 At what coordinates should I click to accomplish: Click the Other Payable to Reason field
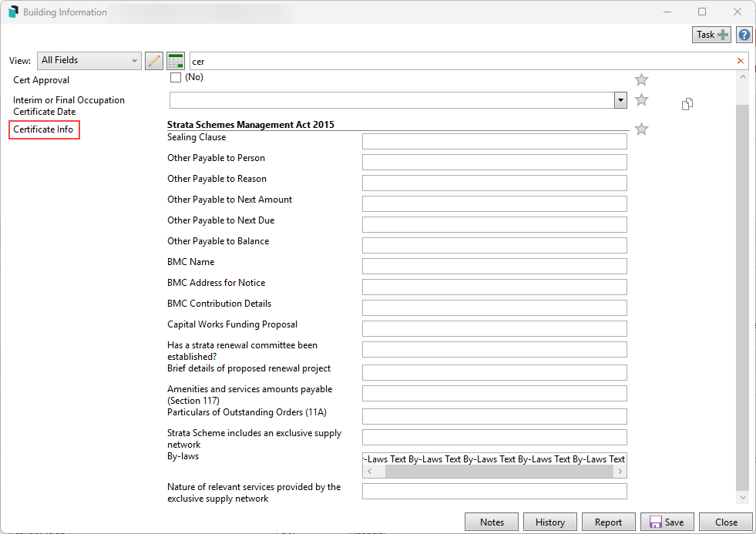click(x=494, y=183)
